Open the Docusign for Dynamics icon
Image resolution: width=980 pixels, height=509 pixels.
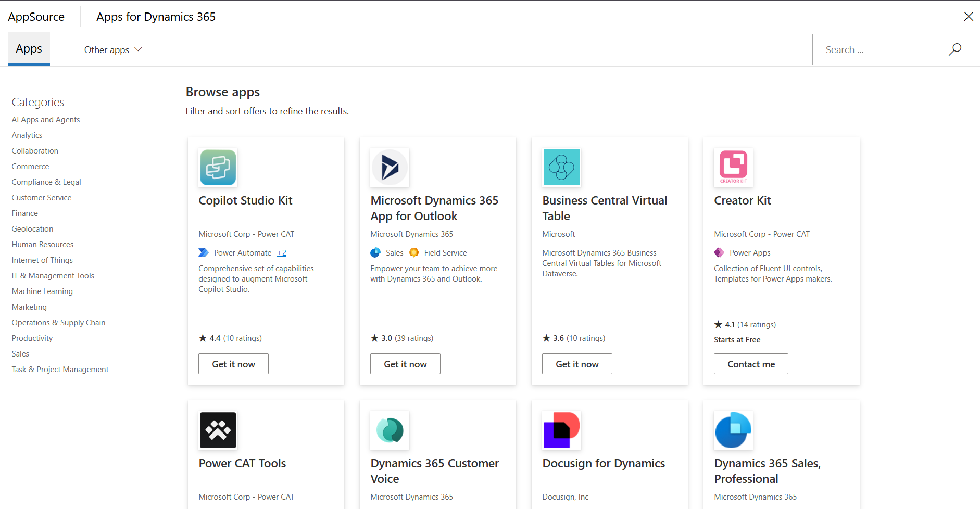(x=562, y=430)
